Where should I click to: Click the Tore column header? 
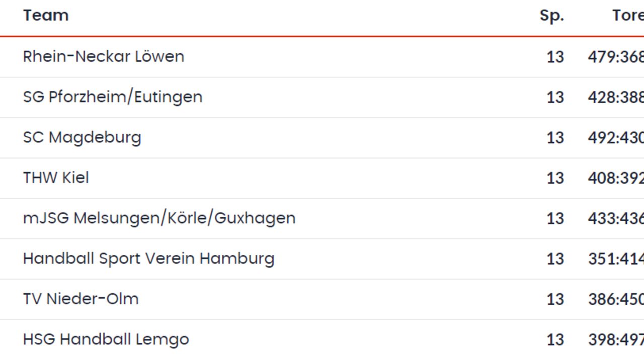pyautogui.click(x=628, y=16)
